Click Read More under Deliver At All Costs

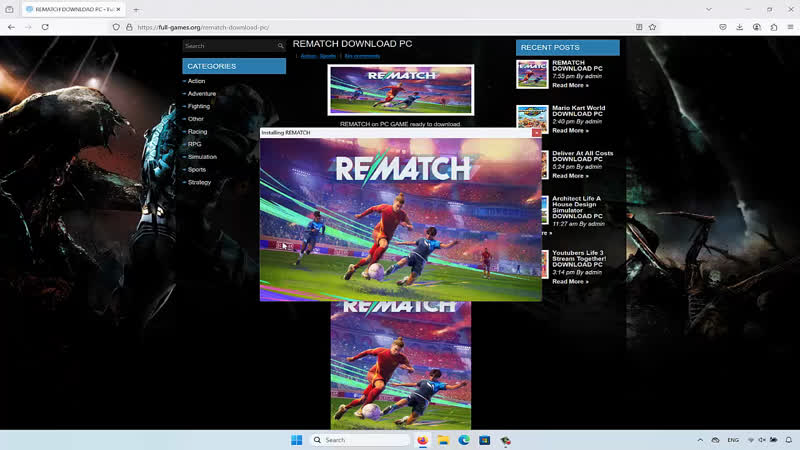pyautogui.click(x=570, y=176)
